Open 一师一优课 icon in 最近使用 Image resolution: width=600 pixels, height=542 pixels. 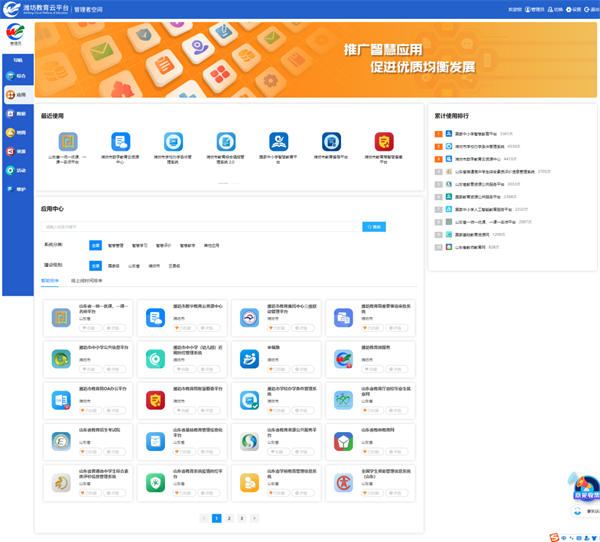tap(68, 142)
